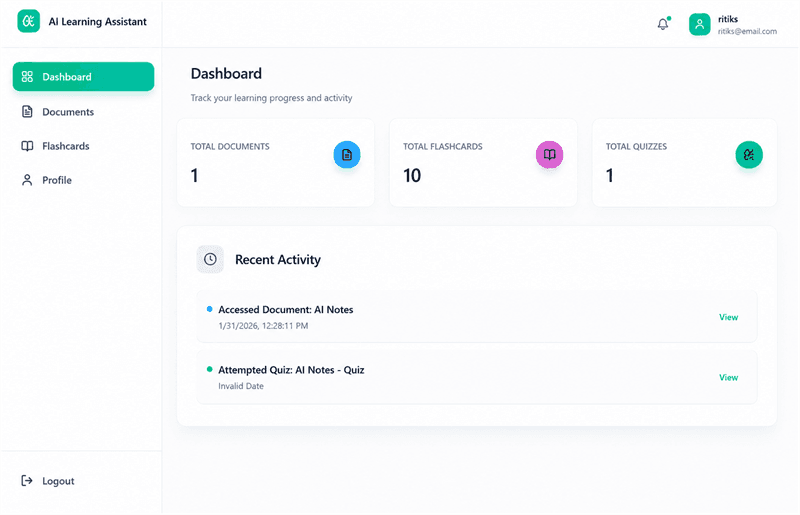This screenshot has height=515, width=800.
Task: Click the green user avatar icon
Action: [699, 24]
